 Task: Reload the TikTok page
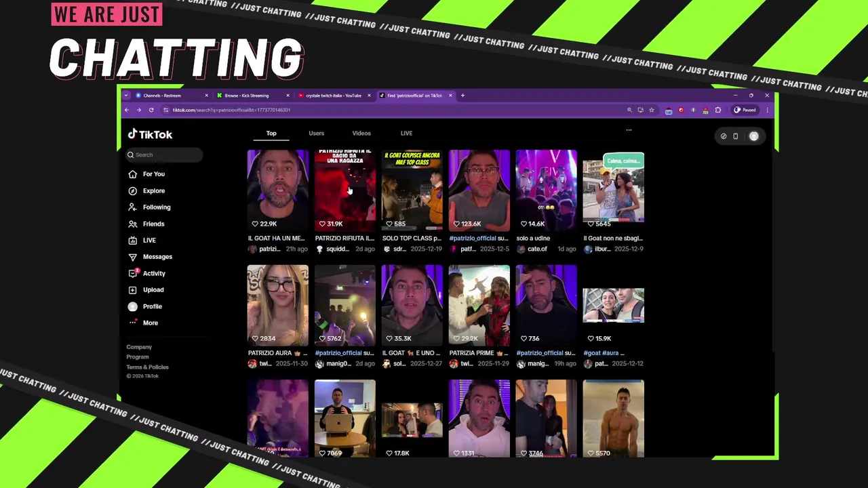point(151,110)
